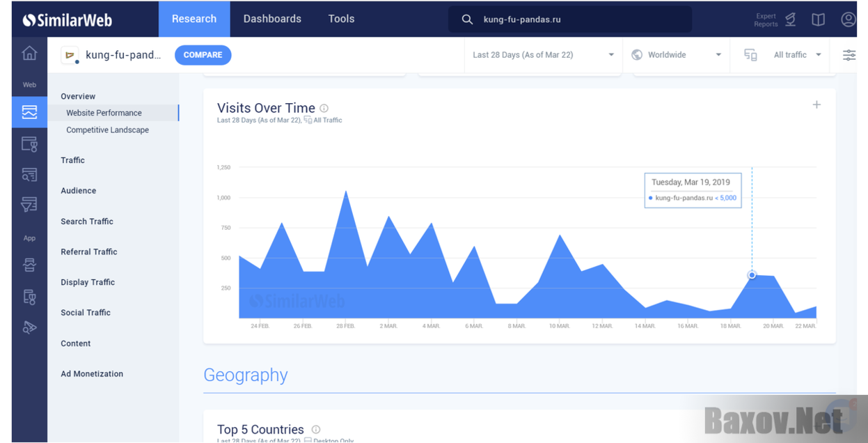Open the Search Traffic section

87,221
